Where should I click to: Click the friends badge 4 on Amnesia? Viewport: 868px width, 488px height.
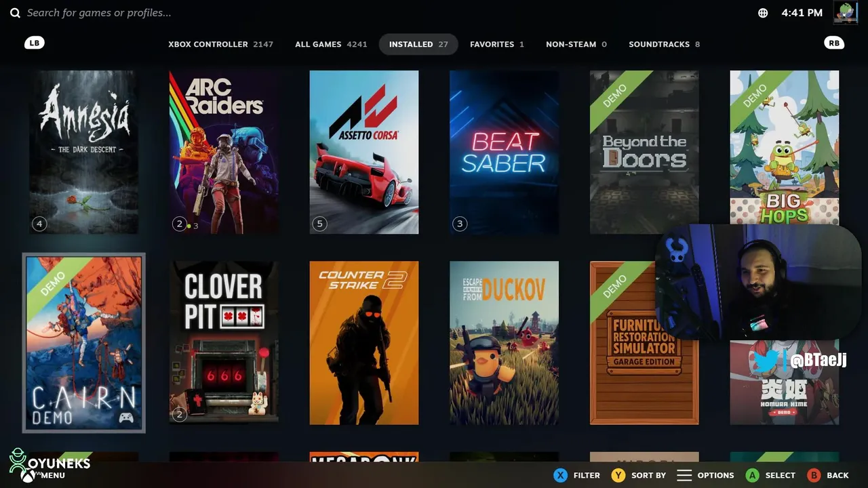pos(39,224)
